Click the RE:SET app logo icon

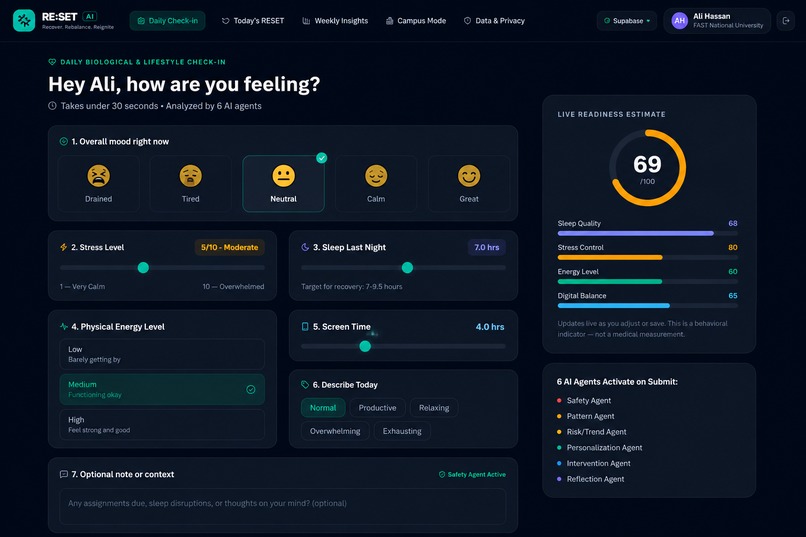(x=24, y=21)
